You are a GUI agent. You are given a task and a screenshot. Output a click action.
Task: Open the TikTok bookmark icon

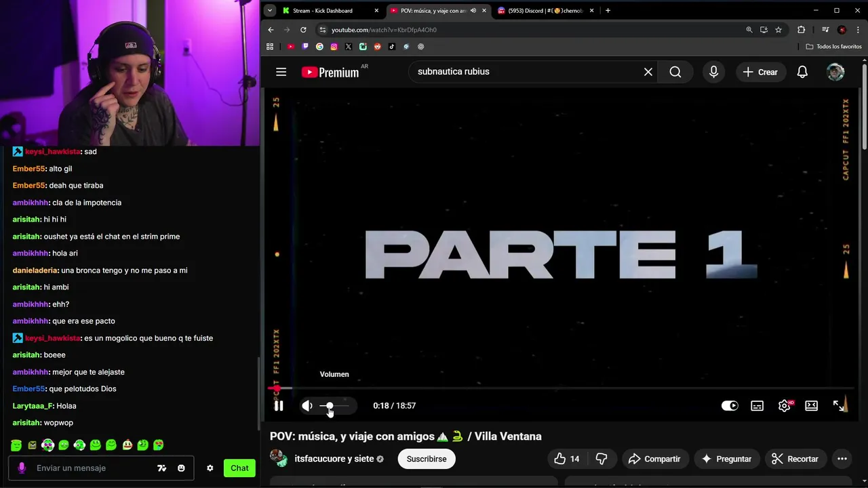392,47
